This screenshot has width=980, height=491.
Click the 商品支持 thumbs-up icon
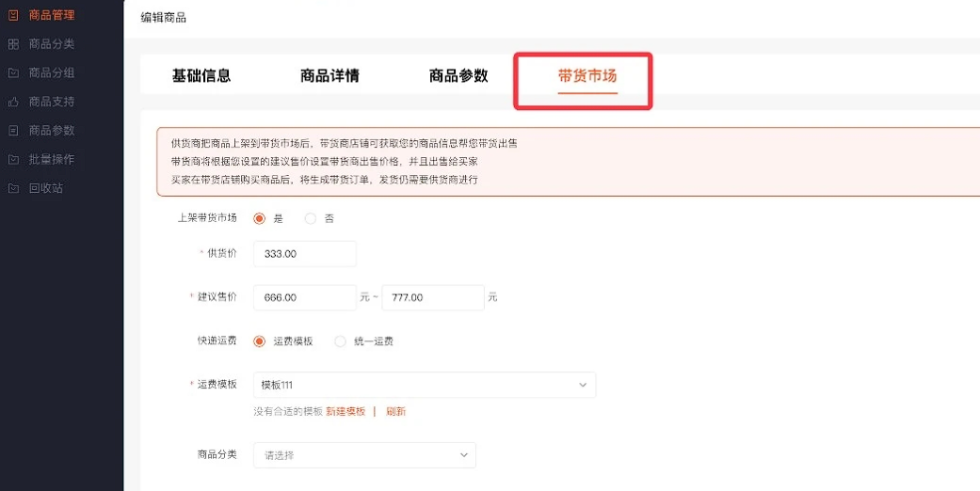pos(13,102)
